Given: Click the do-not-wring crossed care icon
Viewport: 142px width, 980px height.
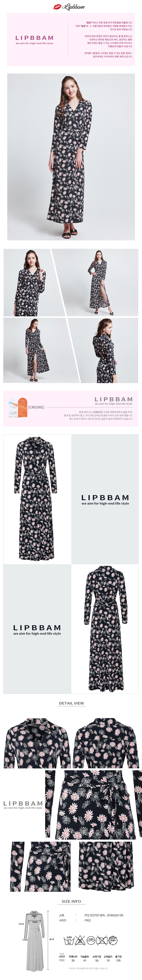Looking at the screenshot, I should tap(102, 940).
